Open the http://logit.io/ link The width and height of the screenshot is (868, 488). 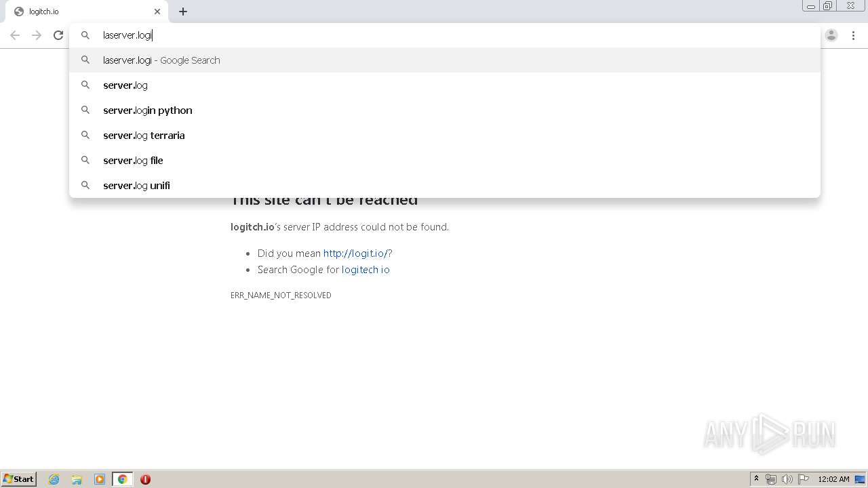click(355, 253)
